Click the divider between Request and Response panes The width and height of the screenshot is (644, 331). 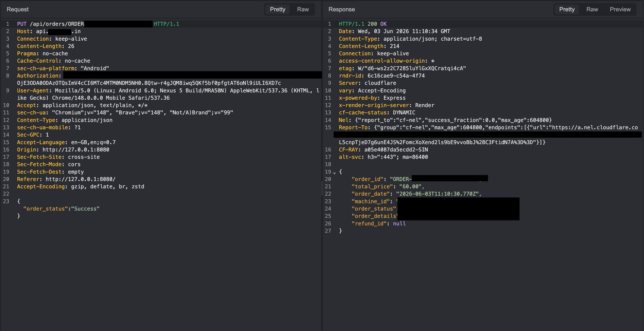coord(322,189)
